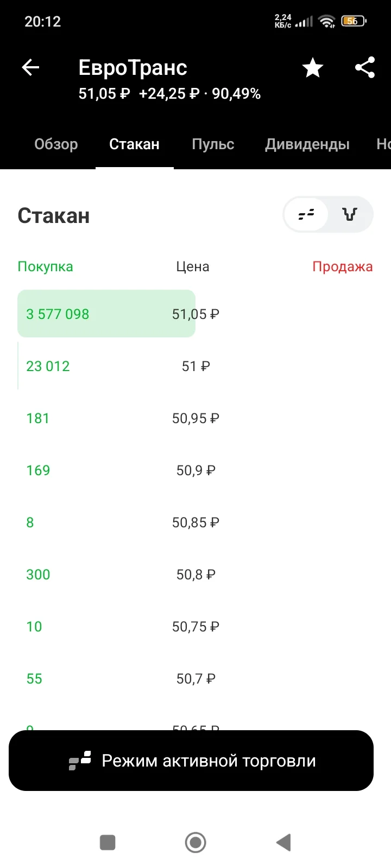Tap the Android back triangle button

pos(283,843)
